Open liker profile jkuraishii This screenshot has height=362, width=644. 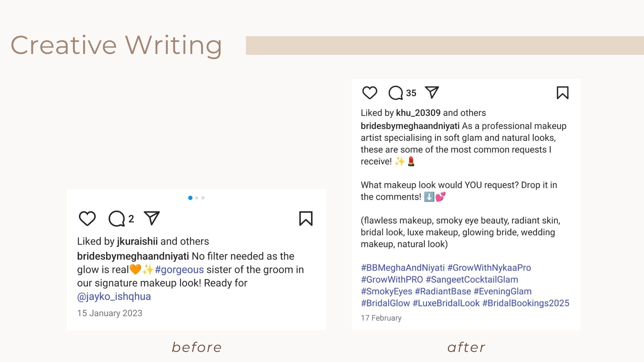tap(137, 241)
